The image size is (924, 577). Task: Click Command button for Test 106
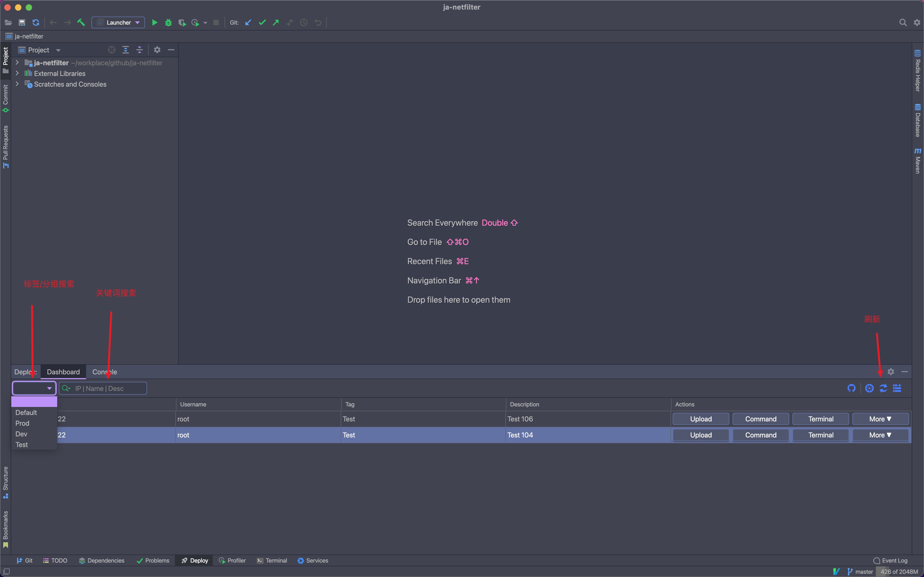pos(760,419)
